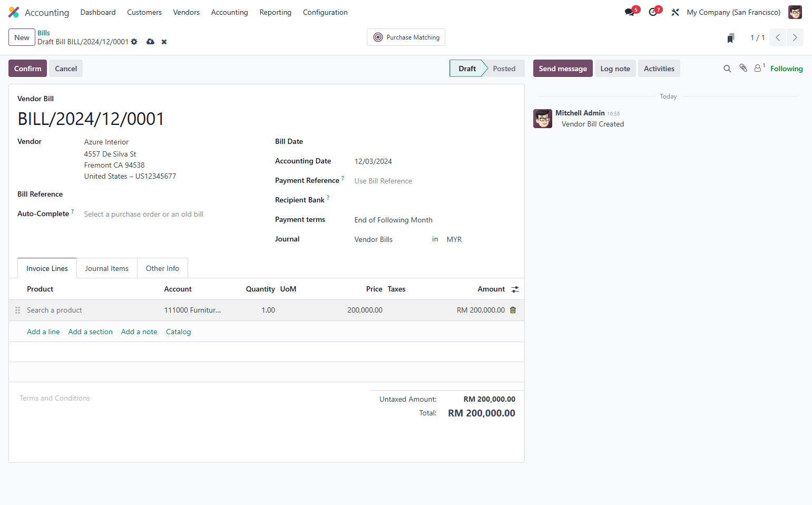
Task: Click the Search a product field
Action: [x=92, y=310]
